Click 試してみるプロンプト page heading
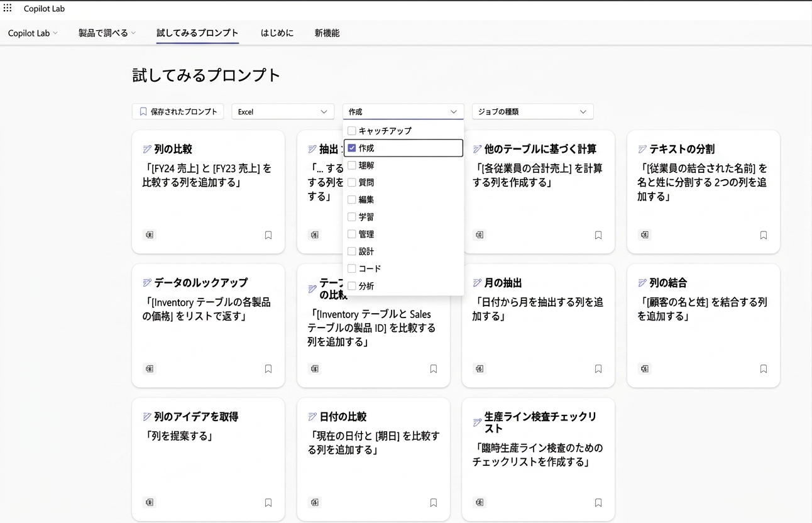812x523 pixels. (x=206, y=75)
